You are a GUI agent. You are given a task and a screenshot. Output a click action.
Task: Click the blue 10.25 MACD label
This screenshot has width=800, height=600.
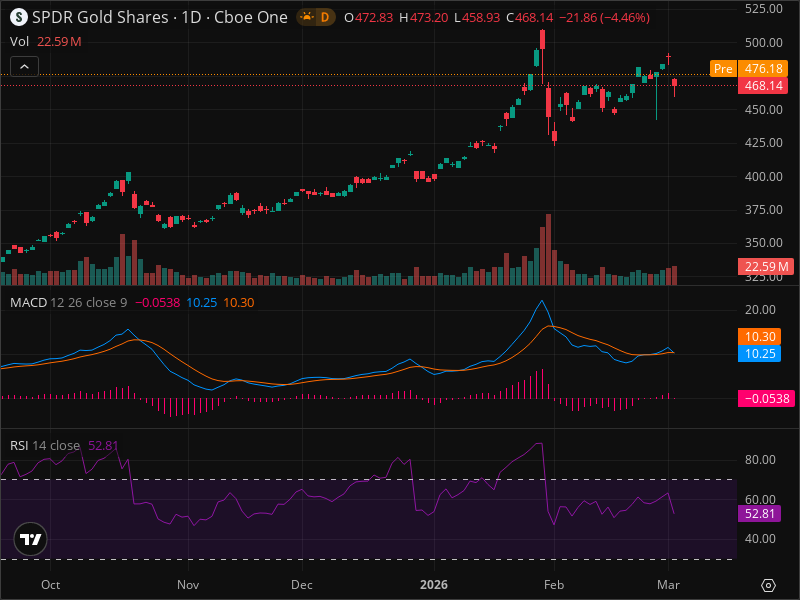tap(760, 354)
